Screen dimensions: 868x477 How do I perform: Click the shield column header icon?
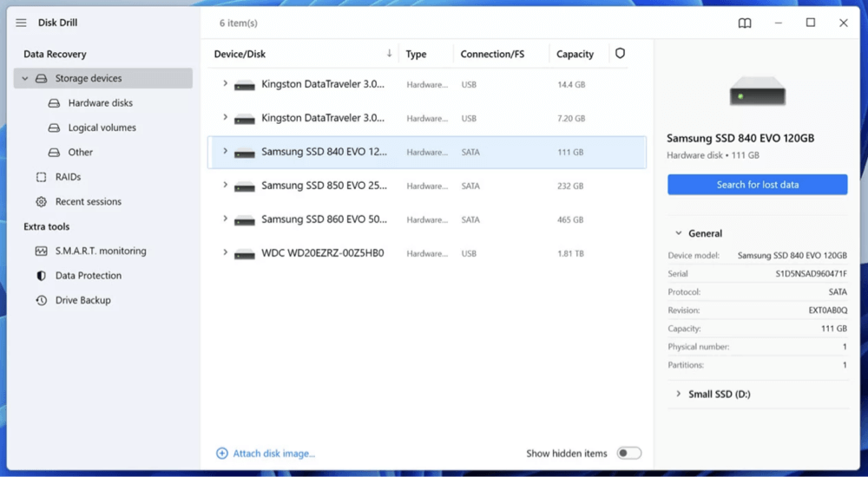tap(620, 53)
